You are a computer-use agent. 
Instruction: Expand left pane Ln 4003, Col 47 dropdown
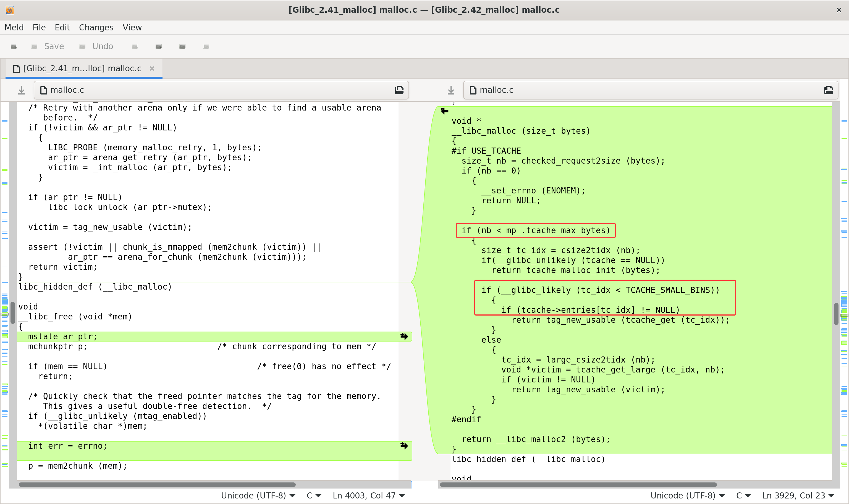click(369, 495)
